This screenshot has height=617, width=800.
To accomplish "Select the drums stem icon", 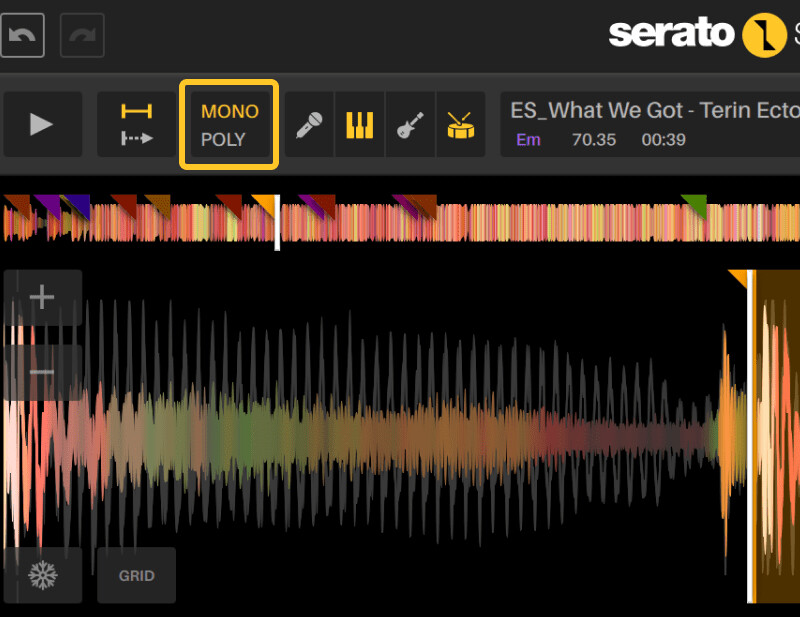I will (x=461, y=124).
